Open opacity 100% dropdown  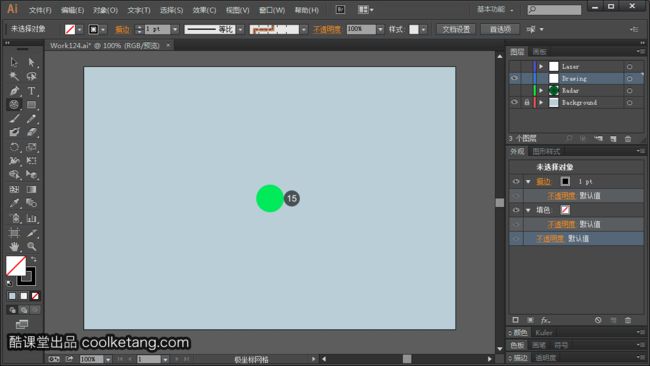pyautogui.click(x=381, y=29)
